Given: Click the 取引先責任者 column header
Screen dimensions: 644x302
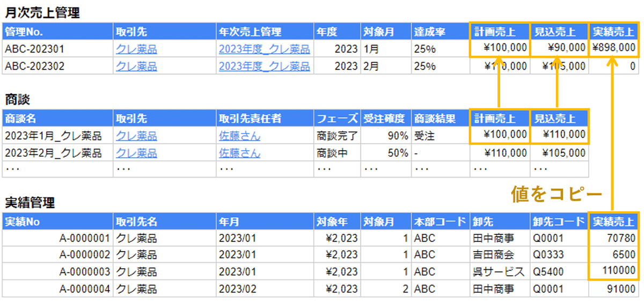Looking at the screenshot, I should click(265, 119).
